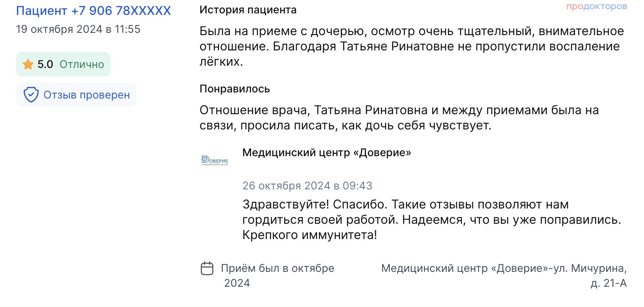644x307 pixels.
Task: Click the "Отлично" rating label
Action: tap(82, 64)
